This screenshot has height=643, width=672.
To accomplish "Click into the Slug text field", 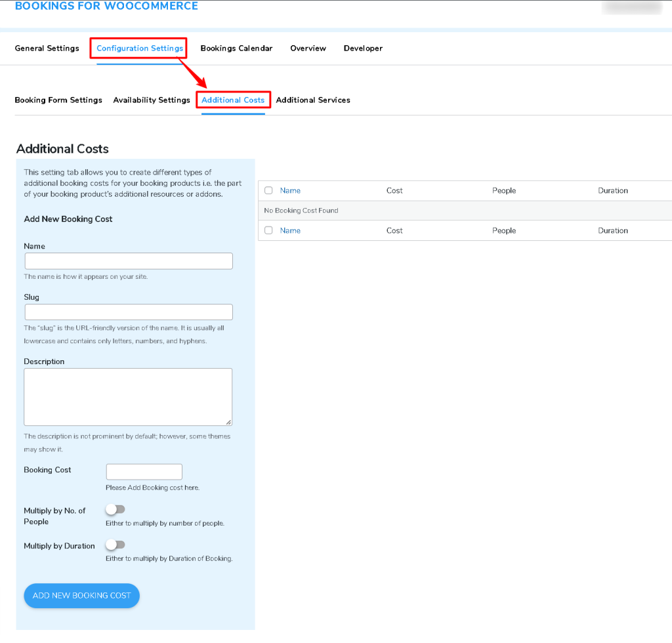I will tap(129, 312).
